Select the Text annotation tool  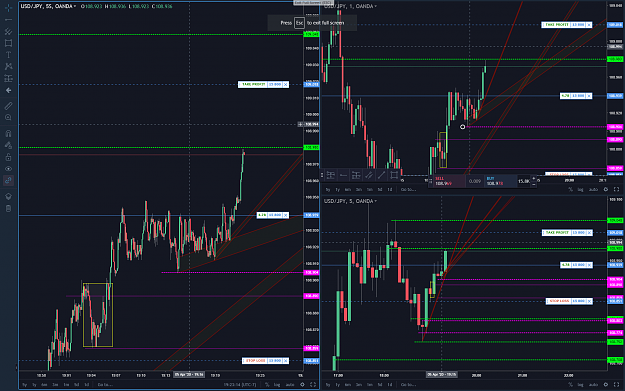(x=8, y=55)
